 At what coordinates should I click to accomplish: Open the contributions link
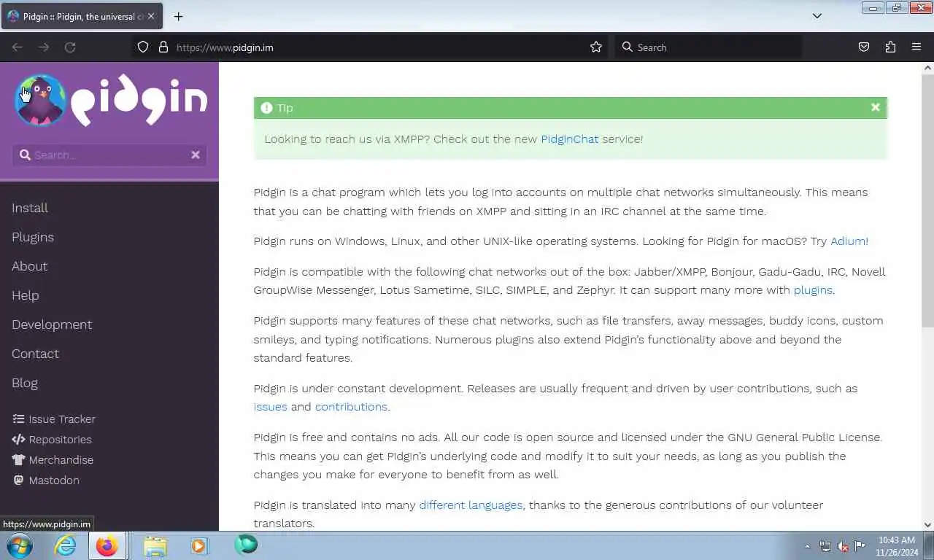pyautogui.click(x=351, y=407)
